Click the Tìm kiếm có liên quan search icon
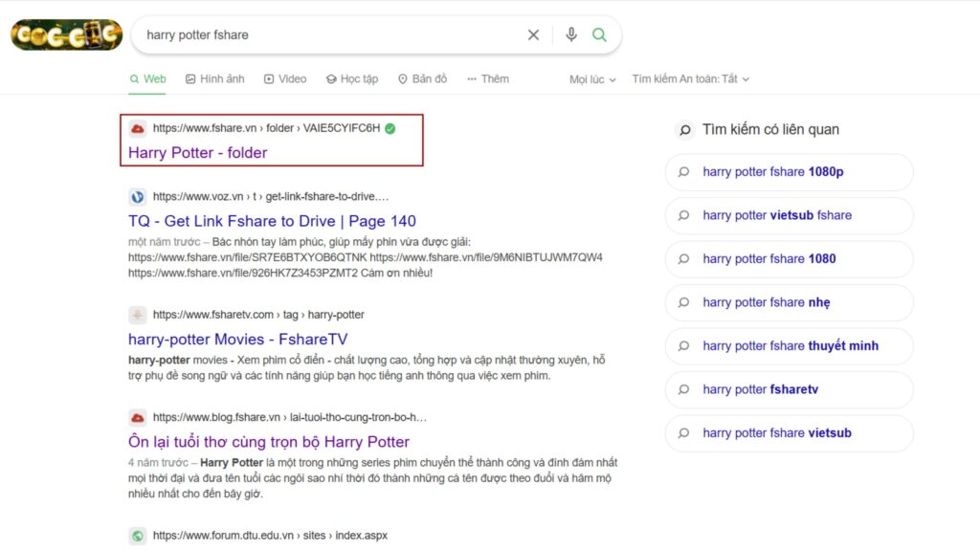The width and height of the screenshot is (980, 551). [685, 130]
